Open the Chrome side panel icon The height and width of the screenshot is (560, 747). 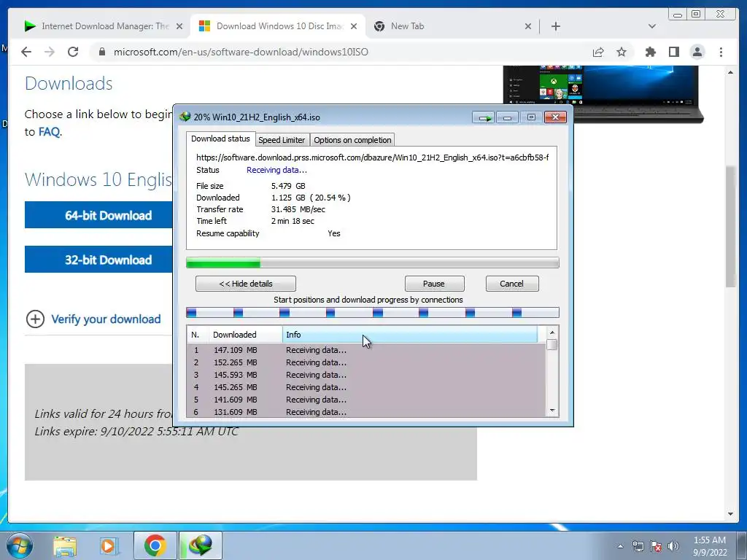(673, 52)
